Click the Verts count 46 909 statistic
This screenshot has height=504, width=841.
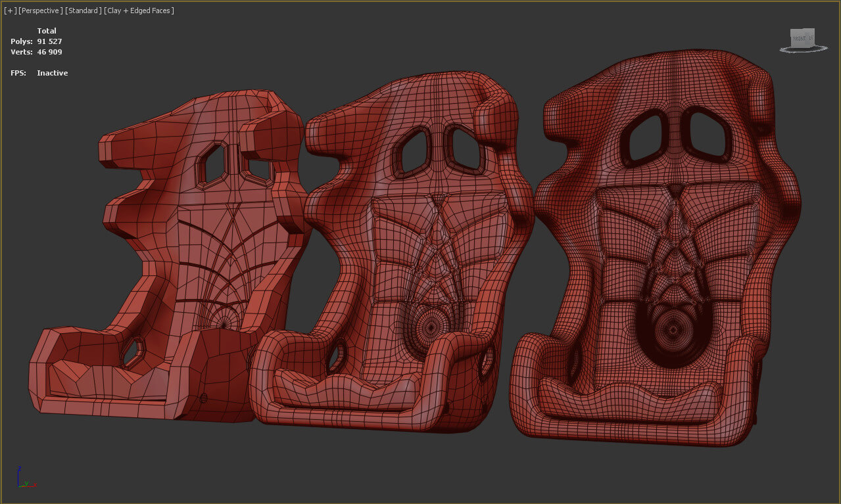coord(49,52)
